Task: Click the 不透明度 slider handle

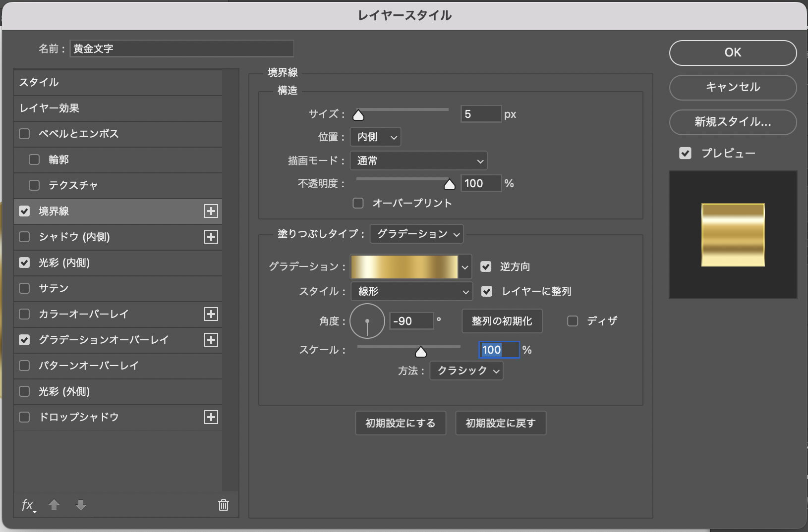Action: (x=450, y=185)
